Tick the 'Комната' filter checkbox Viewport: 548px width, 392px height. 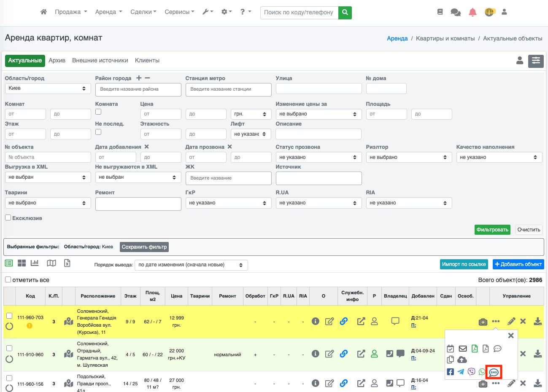(x=98, y=112)
